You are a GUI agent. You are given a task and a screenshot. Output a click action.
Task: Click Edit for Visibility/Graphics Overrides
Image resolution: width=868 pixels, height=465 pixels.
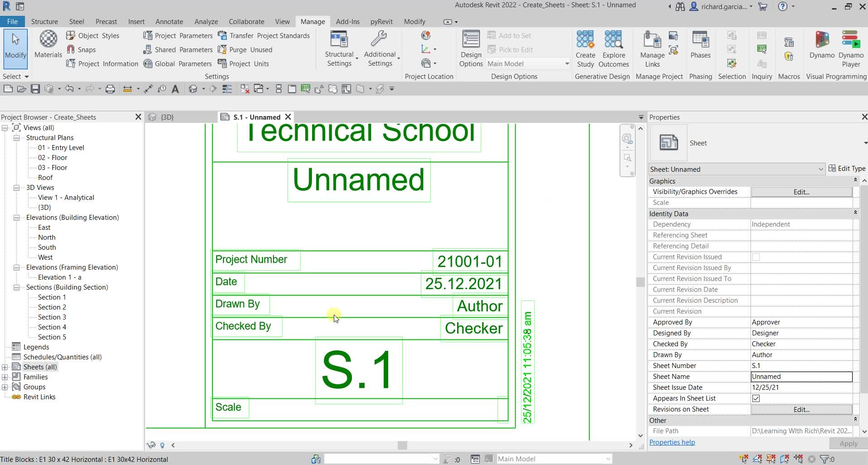tap(801, 192)
